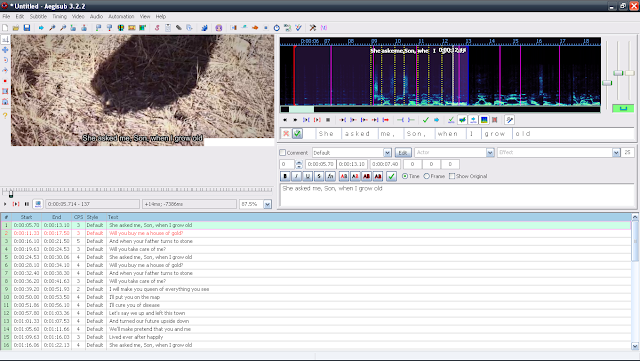640x361 pixels.
Task: Expand the Actor dropdown
Action: pyautogui.click(x=490, y=152)
